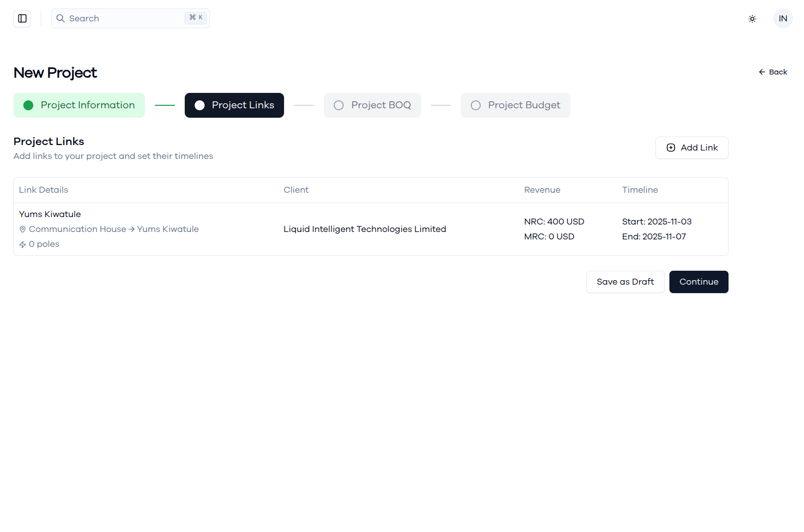Click the ⌘ K shortcut badge
The width and height of the screenshot is (804, 532).
196,17
